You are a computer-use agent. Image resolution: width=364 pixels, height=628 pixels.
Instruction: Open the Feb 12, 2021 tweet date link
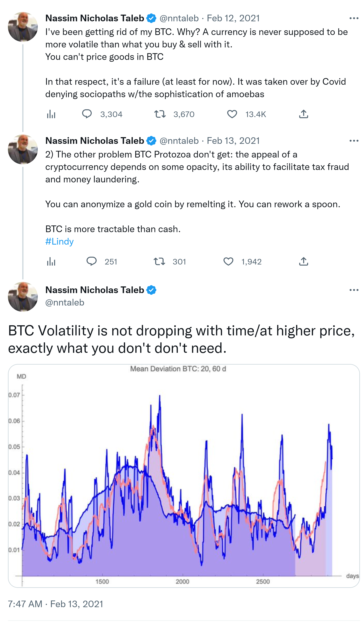coord(233,18)
